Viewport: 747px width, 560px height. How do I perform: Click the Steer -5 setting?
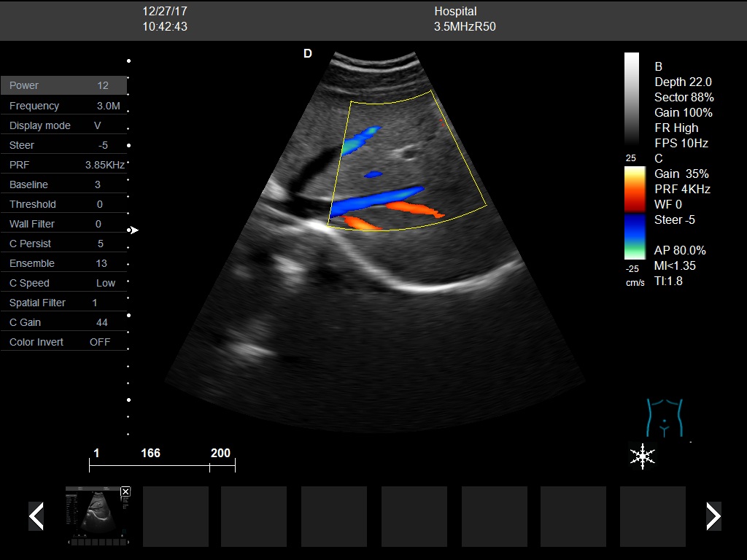(63, 144)
